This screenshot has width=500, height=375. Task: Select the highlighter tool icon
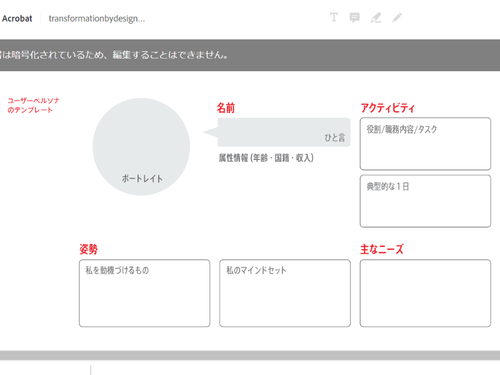point(376,17)
